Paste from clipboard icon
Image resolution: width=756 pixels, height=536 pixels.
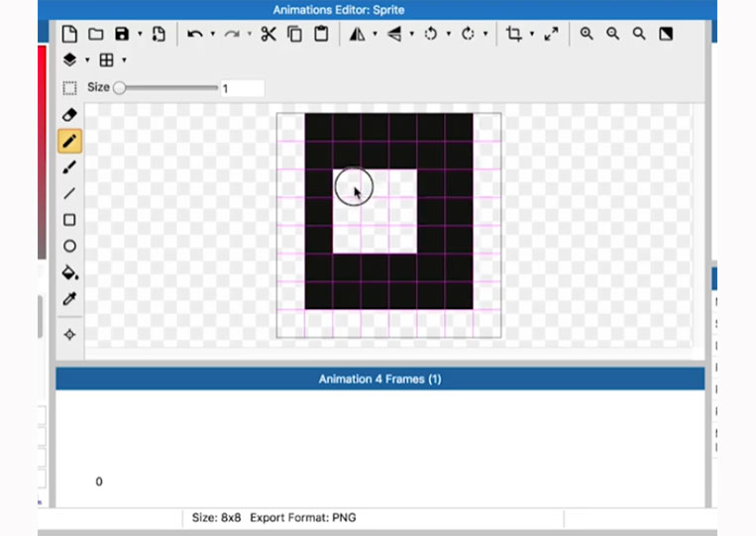click(x=321, y=34)
